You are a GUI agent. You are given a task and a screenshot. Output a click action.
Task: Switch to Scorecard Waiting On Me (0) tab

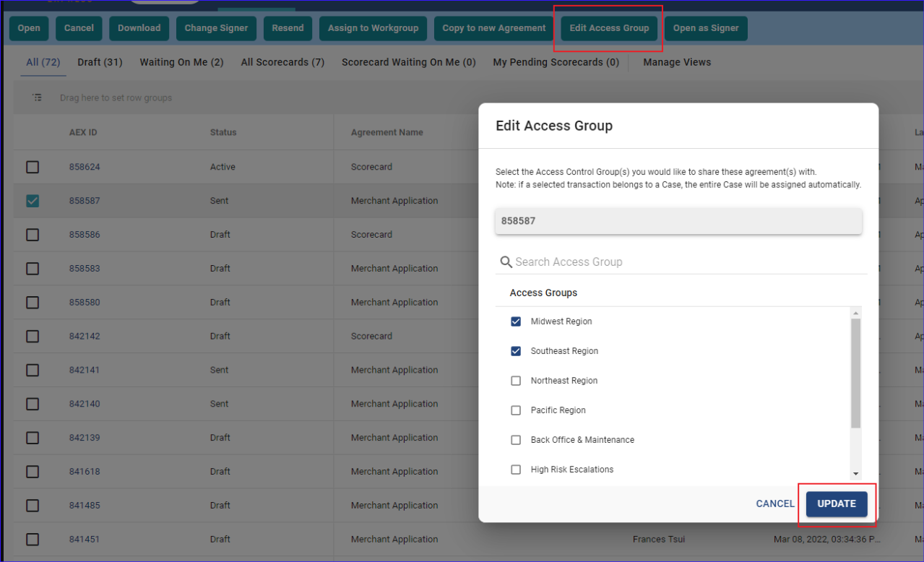409,62
